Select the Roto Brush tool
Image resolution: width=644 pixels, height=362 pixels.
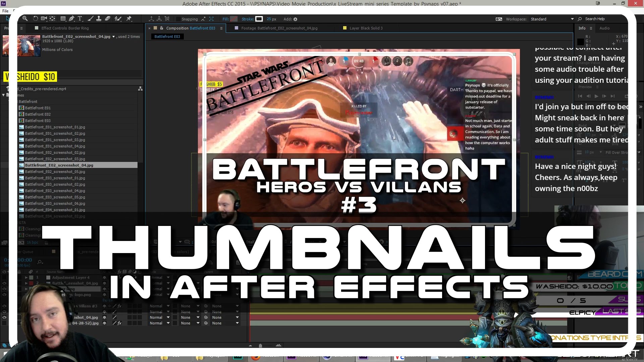tap(118, 19)
